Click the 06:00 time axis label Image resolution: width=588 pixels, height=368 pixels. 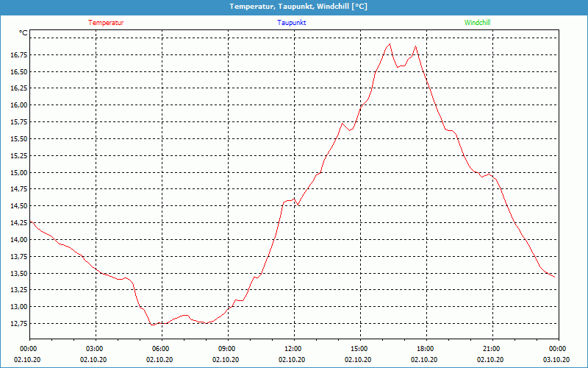161,349
